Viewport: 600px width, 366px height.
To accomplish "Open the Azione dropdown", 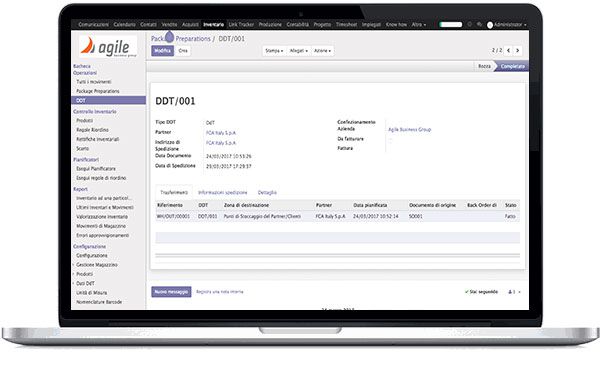I will tap(323, 51).
